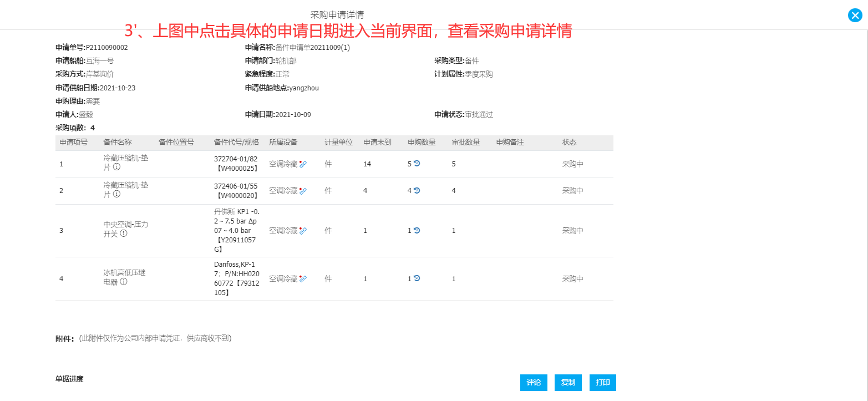
Task: Select 计量单位 column header
Action: tap(339, 143)
